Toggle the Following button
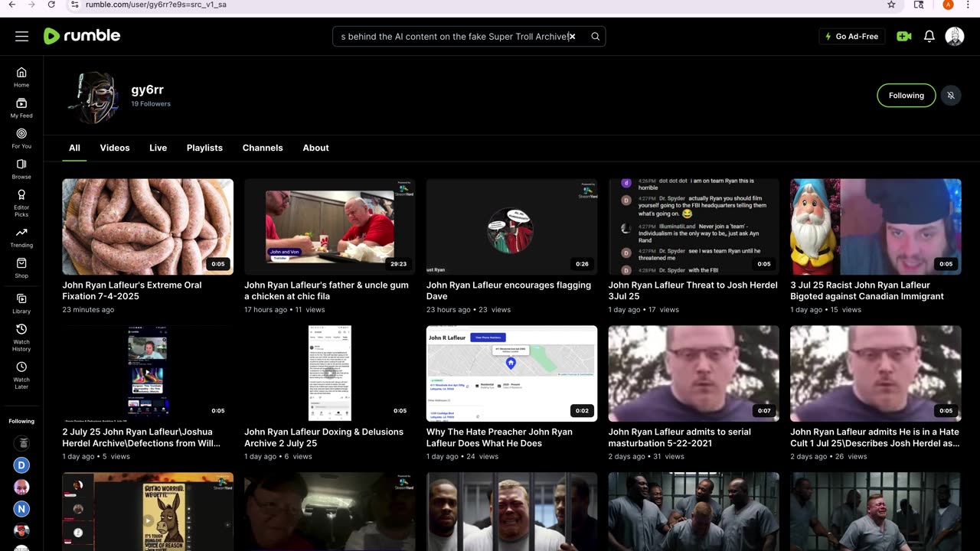Image resolution: width=980 pixels, height=551 pixels. point(906,96)
